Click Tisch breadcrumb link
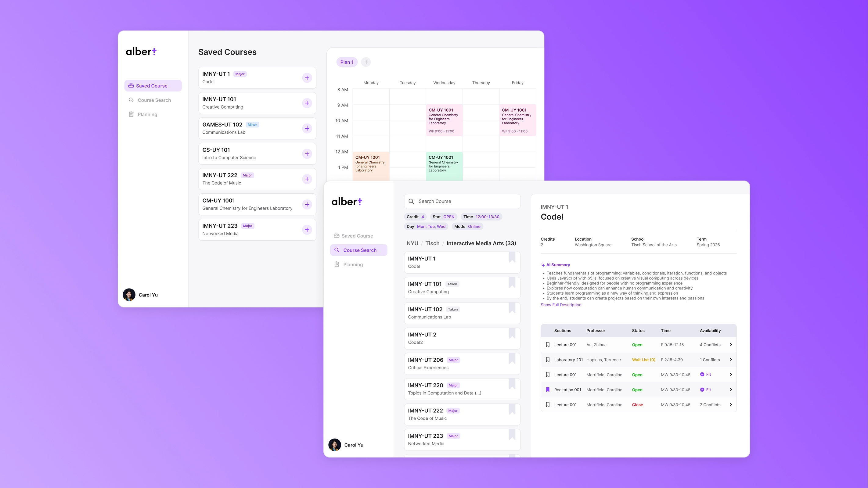Image resolution: width=868 pixels, height=488 pixels. point(432,243)
